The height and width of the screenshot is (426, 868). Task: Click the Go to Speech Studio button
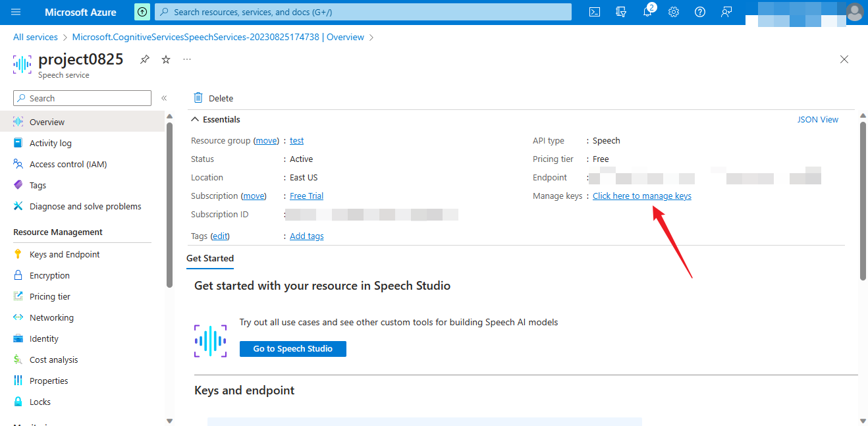[293, 348]
